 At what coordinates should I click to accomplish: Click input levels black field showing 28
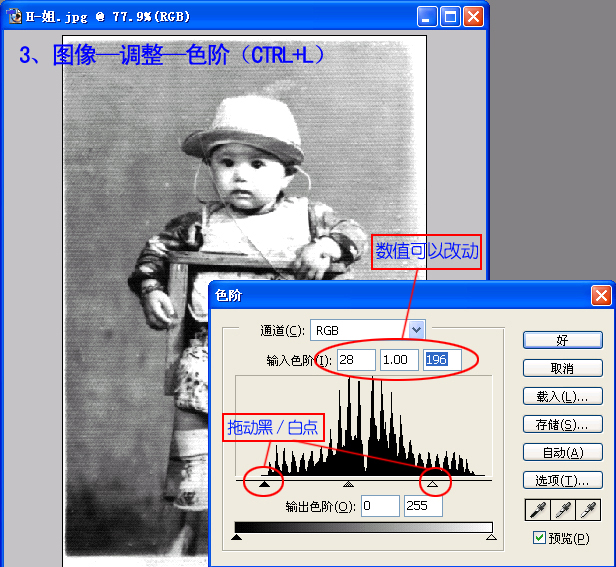(356, 360)
